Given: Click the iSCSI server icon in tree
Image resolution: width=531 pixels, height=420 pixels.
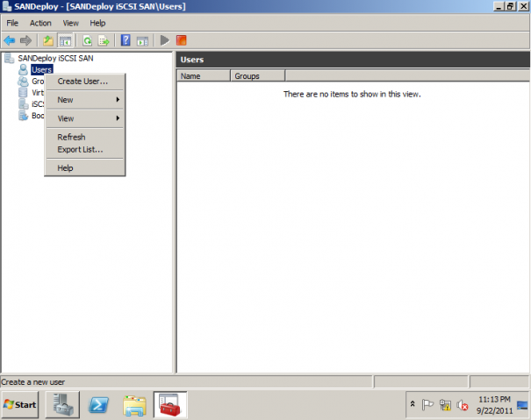Looking at the screenshot, I should (x=24, y=103).
